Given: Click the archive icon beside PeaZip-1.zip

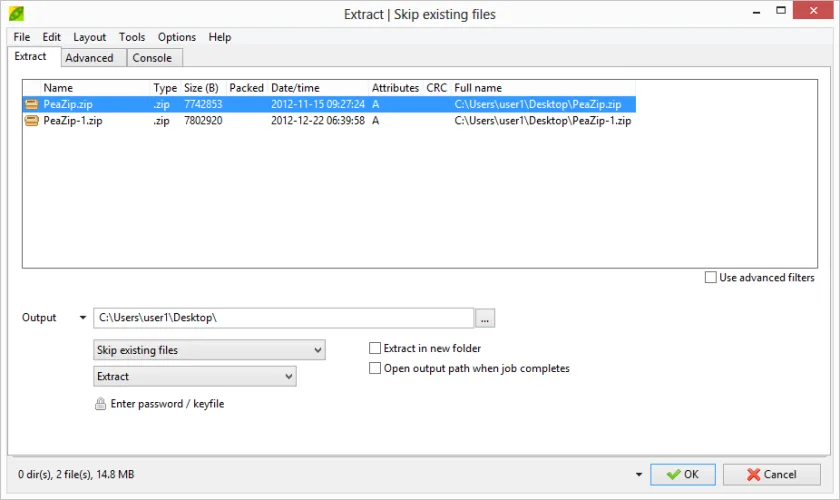Looking at the screenshot, I should 32,121.
